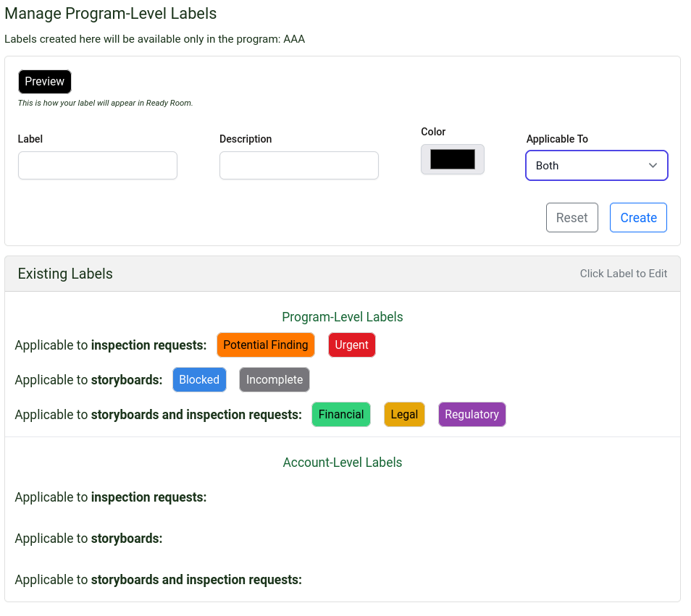
Task: Edit the orange Potential Finding label
Action: point(266,345)
